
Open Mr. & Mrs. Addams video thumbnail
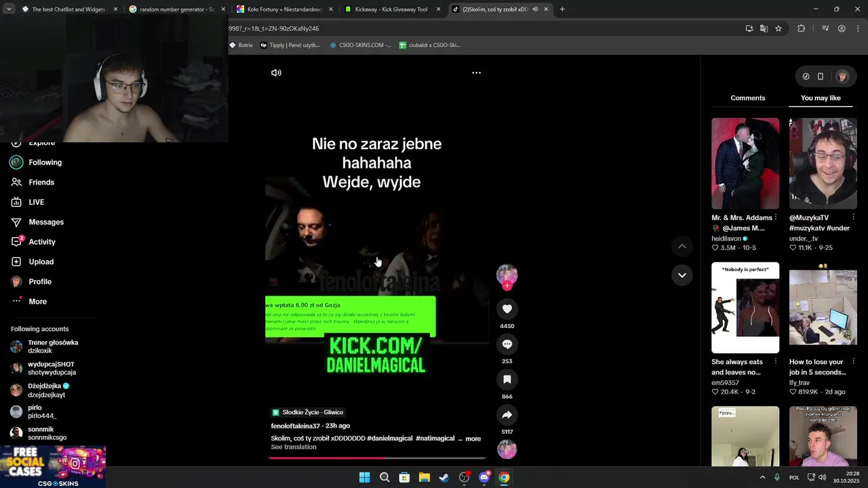745,163
